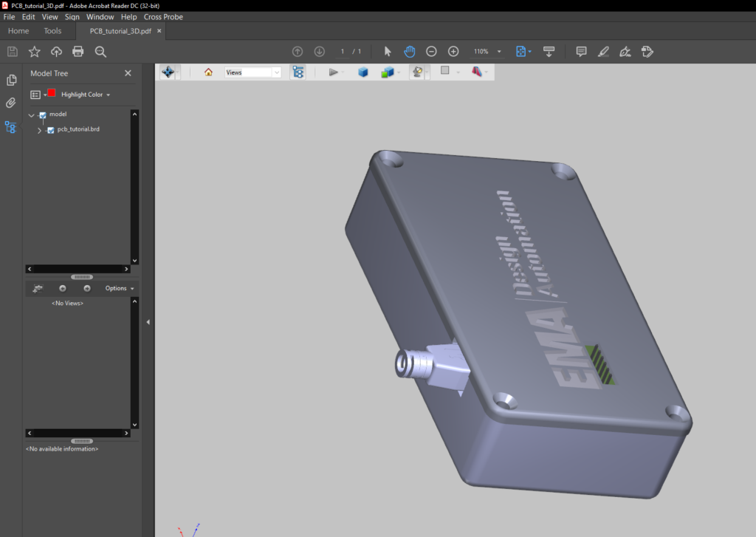Screen dimensions: 756x537
Task: Open the views Options menu
Action: click(x=120, y=289)
